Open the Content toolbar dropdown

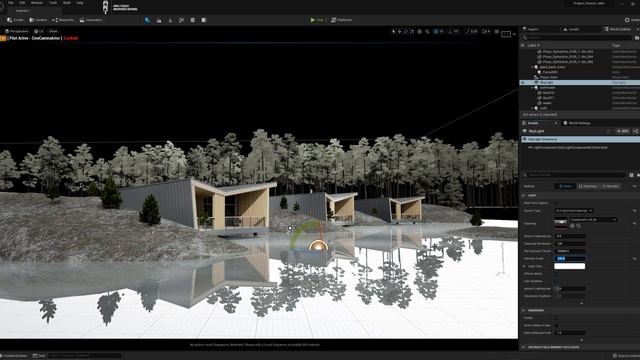pyautogui.click(x=38, y=20)
